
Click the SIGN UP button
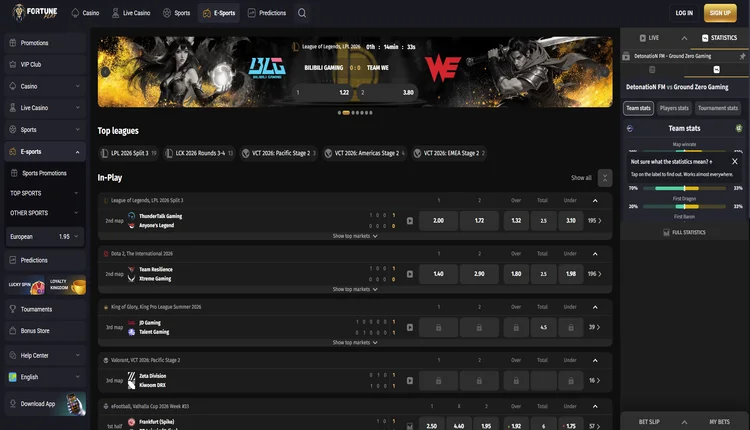720,13
